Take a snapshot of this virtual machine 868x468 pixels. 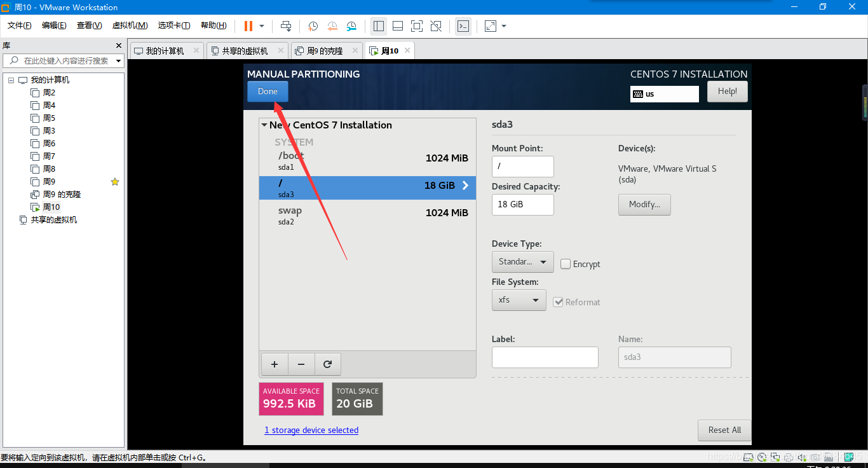(313, 26)
